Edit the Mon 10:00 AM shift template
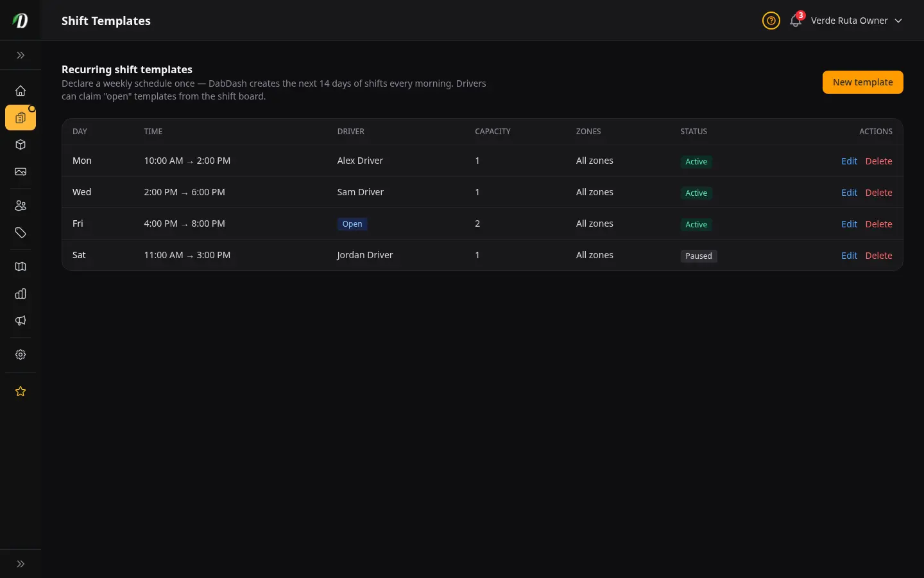This screenshot has width=924, height=578. point(849,161)
